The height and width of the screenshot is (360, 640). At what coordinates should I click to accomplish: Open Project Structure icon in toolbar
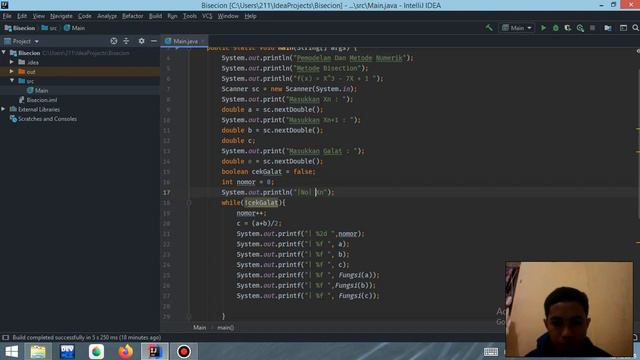(x=608, y=28)
